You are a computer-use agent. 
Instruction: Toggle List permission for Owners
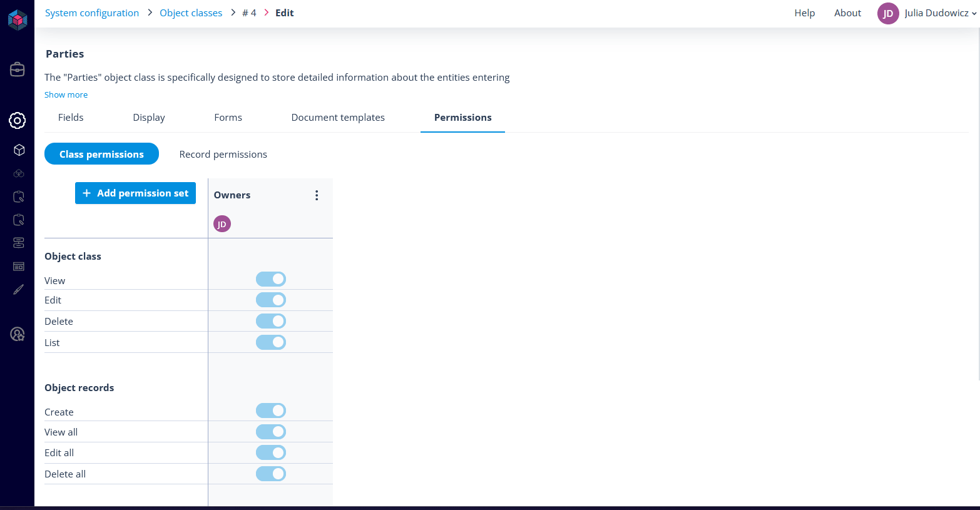271,342
